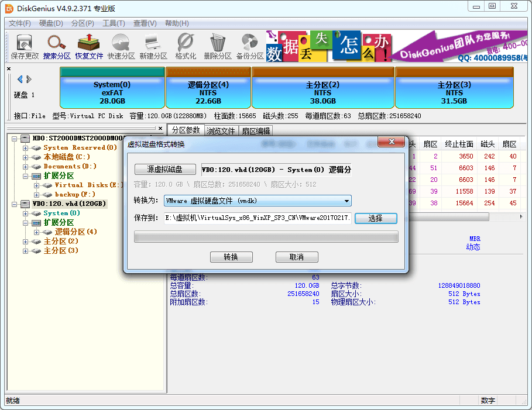
Task: Expand the 本地磁盘(C:) tree node
Action: click(x=25, y=157)
